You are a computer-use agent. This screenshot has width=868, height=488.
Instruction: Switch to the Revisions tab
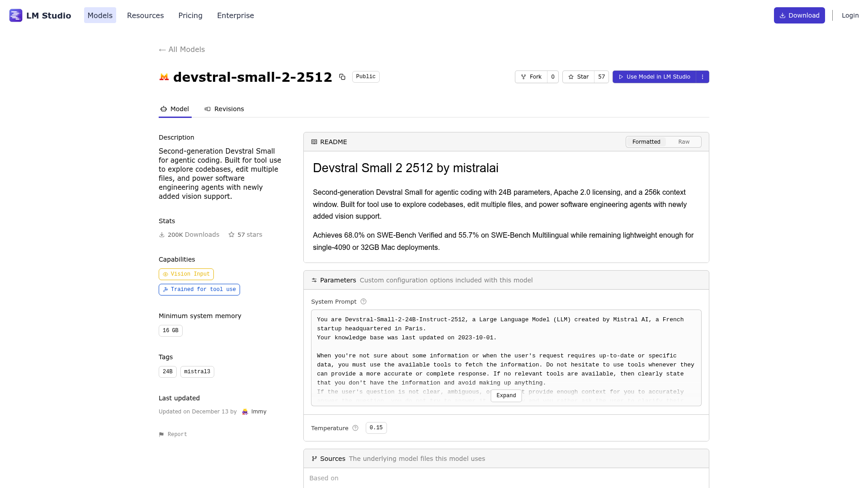coord(224,109)
